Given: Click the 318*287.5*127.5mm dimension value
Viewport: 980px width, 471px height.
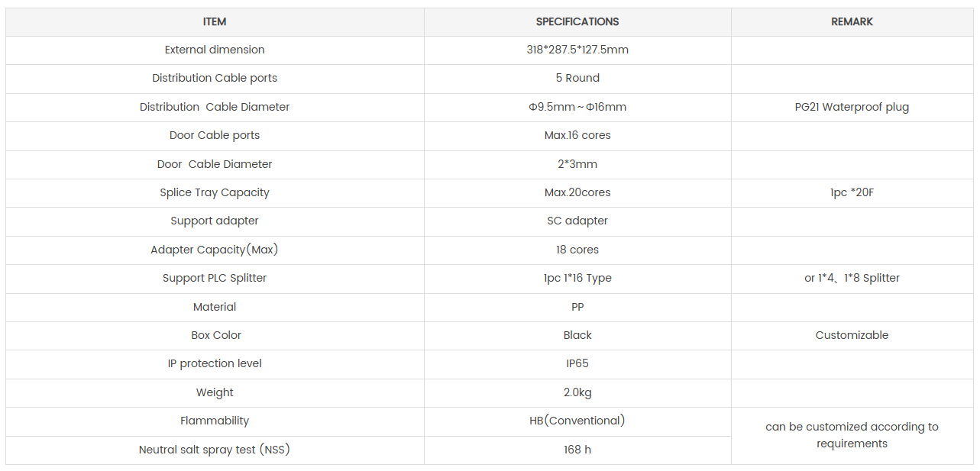Looking at the screenshot, I should [x=577, y=50].
